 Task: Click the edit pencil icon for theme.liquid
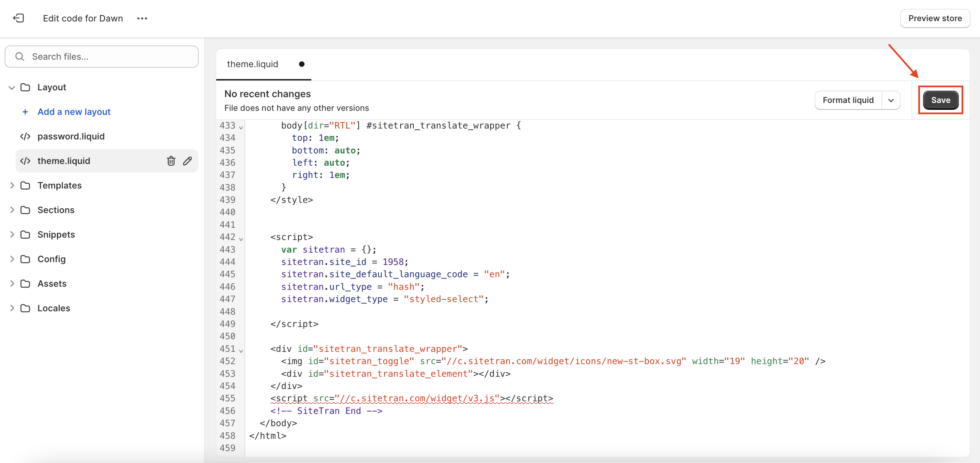click(188, 161)
